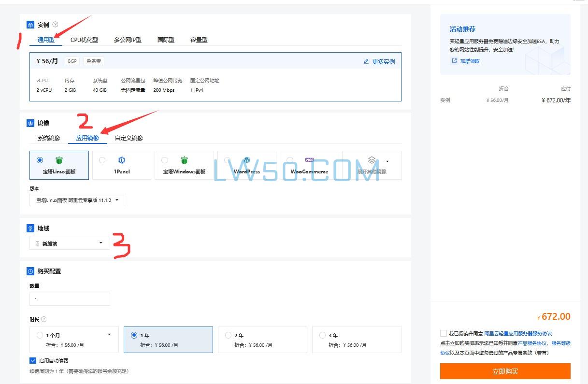Open the 新加坡 region dropdown
This screenshot has height=384, width=588.
[x=69, y=243]
